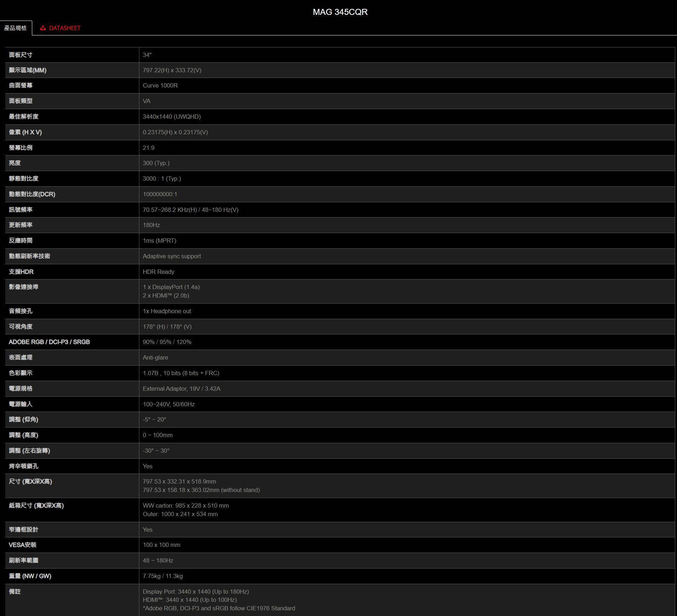Select the 顯示區域(MM) label

[x=28, y=70]
